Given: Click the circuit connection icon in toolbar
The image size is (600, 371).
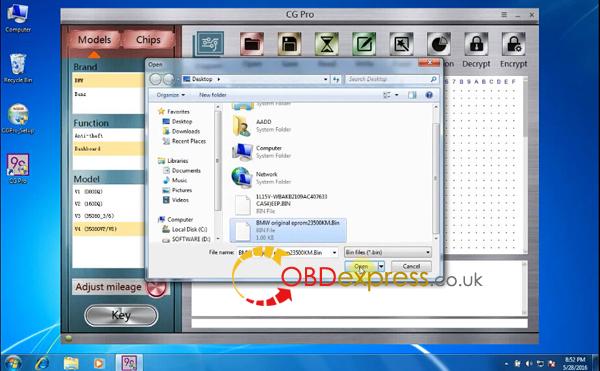Looking at the screenshot, I should coord(210,44).
